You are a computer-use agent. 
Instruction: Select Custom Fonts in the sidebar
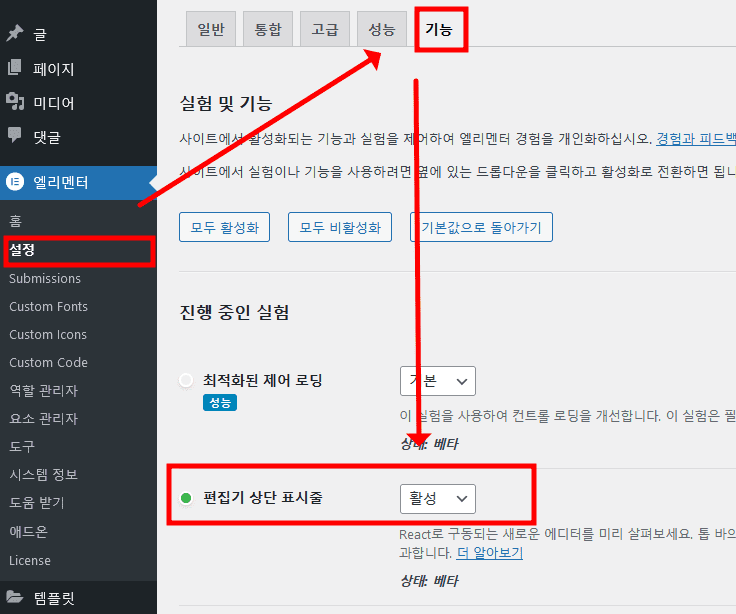point(48,306)
